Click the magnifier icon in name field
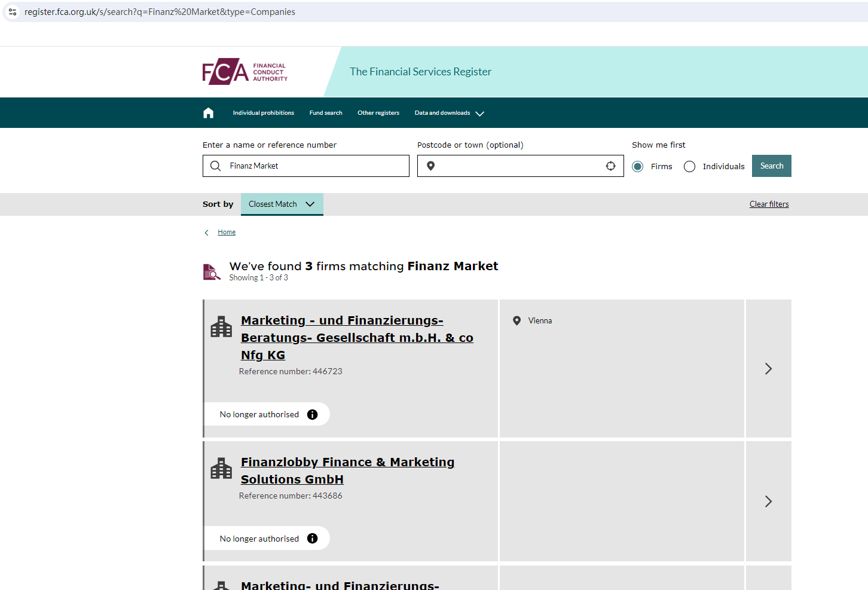The image size is (868, 590). [216, 166]
